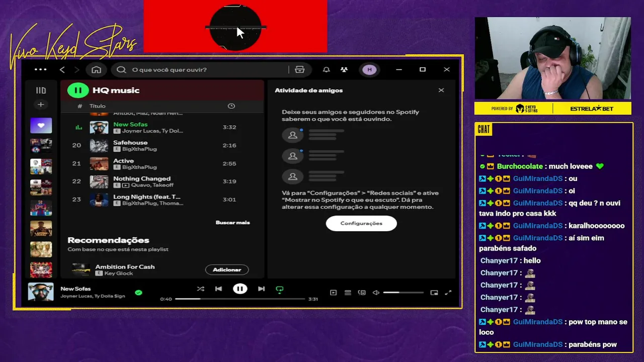
Task: Create a playlist with plus icon
Action: [41, 105]
